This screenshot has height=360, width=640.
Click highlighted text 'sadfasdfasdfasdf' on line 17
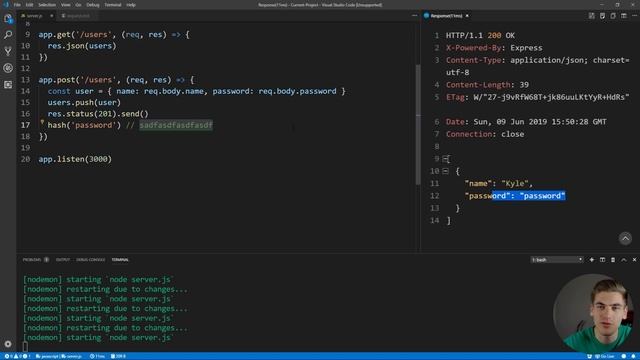176,125
